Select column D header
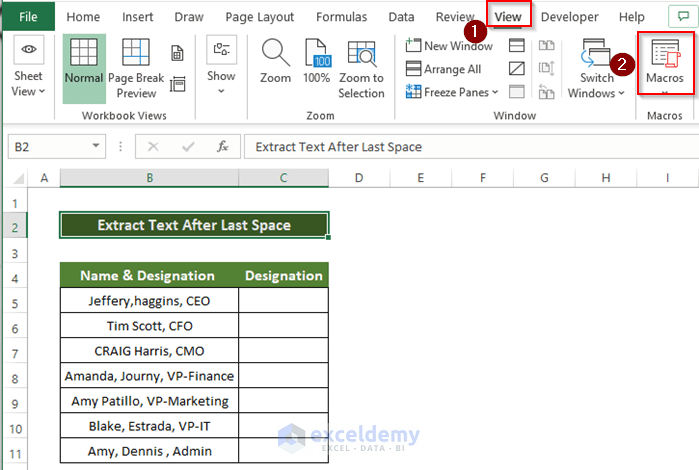This screenshot has width=699, height=470. pos(359,178)
